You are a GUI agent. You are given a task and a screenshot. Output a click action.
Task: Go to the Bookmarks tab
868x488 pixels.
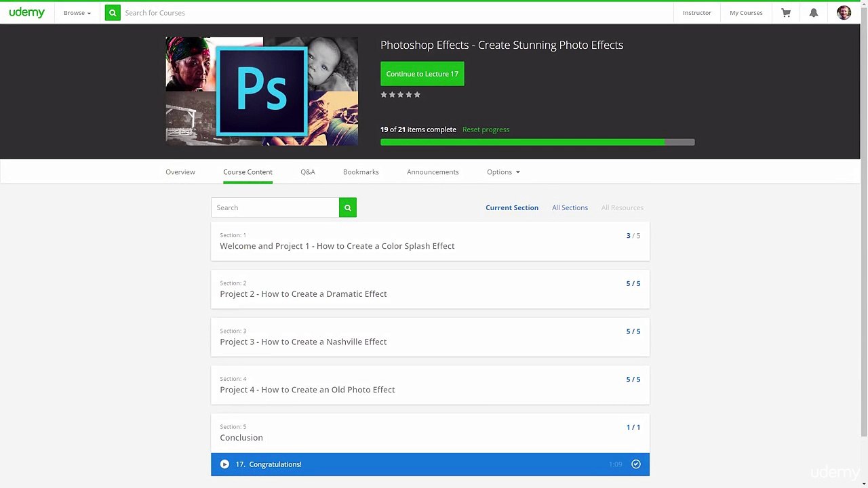tap(361, 172)
